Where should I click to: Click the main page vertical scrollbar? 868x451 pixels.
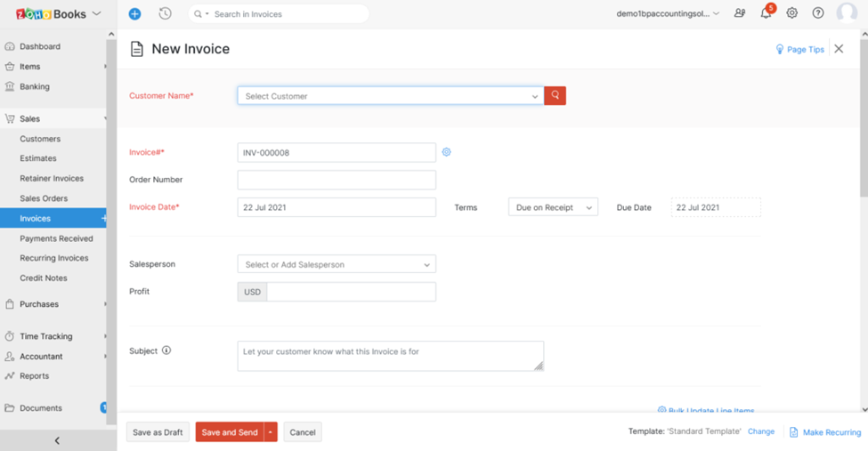pyautogui.click(x=864, y=117)
